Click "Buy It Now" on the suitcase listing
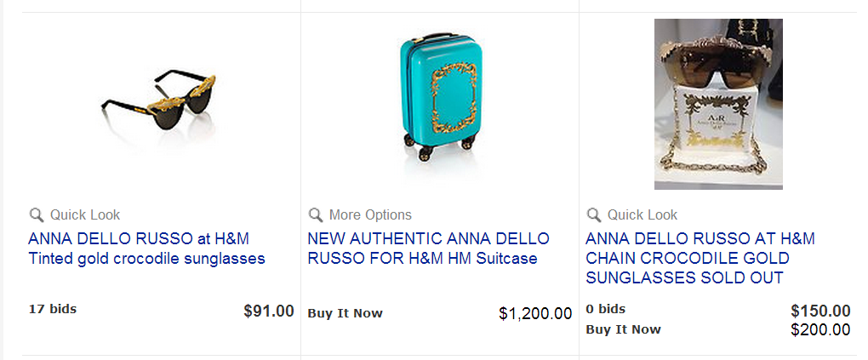This screenshot has height=360, width=868. 345,313
